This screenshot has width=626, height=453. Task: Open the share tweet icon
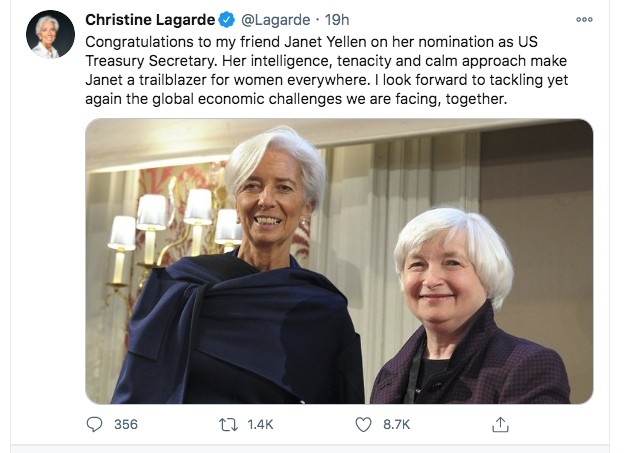pos(500,424)
